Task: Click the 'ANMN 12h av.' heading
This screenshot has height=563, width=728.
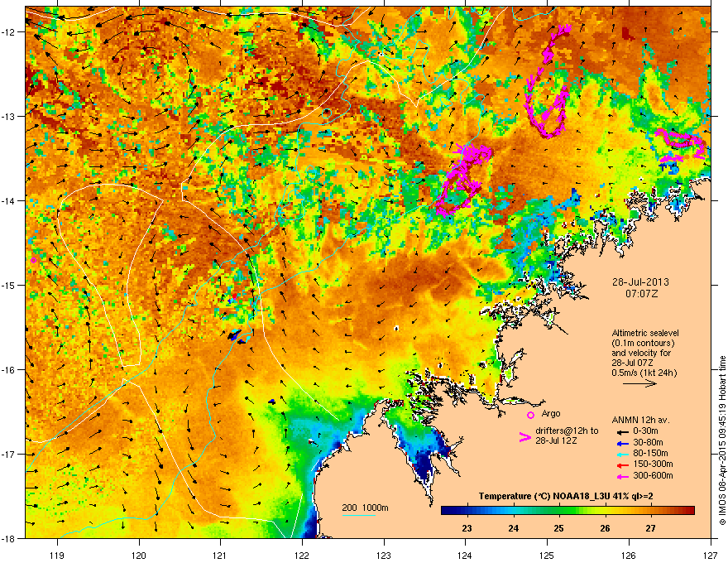Action: [x=640, y=421]
